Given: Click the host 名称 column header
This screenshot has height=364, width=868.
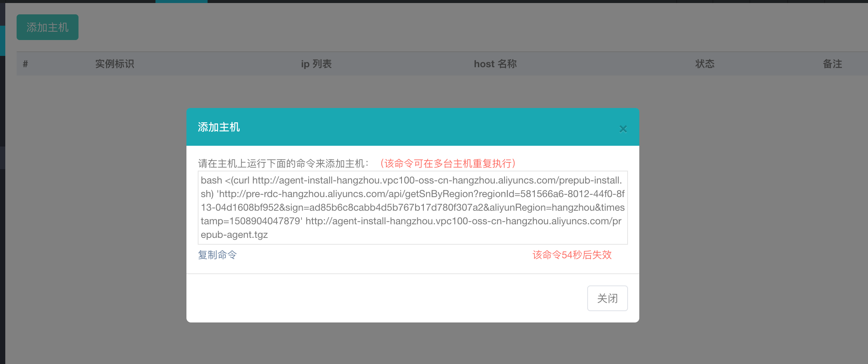Looking at the screenshot, I should pyautogui.click(x=495, y=64).
